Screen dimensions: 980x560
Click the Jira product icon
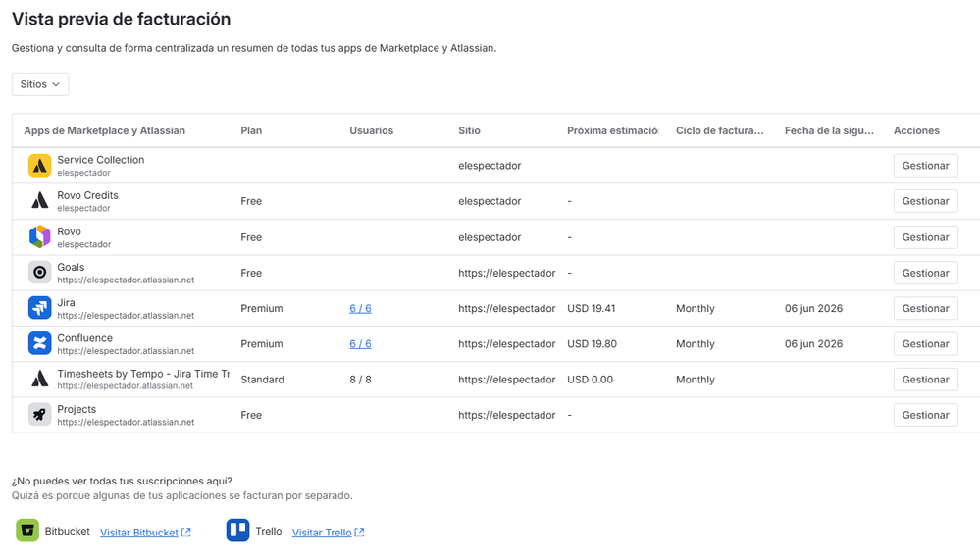click(x=39, y=308)
